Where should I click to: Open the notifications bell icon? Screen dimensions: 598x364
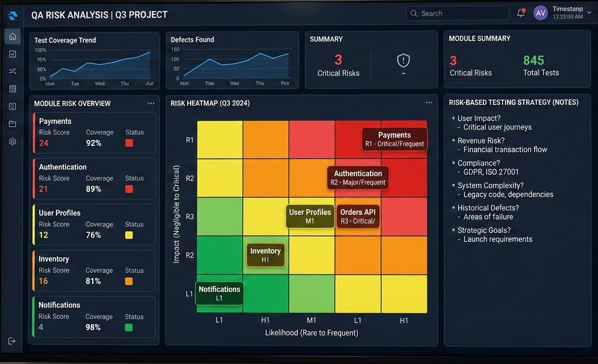[x=521, y=13]
